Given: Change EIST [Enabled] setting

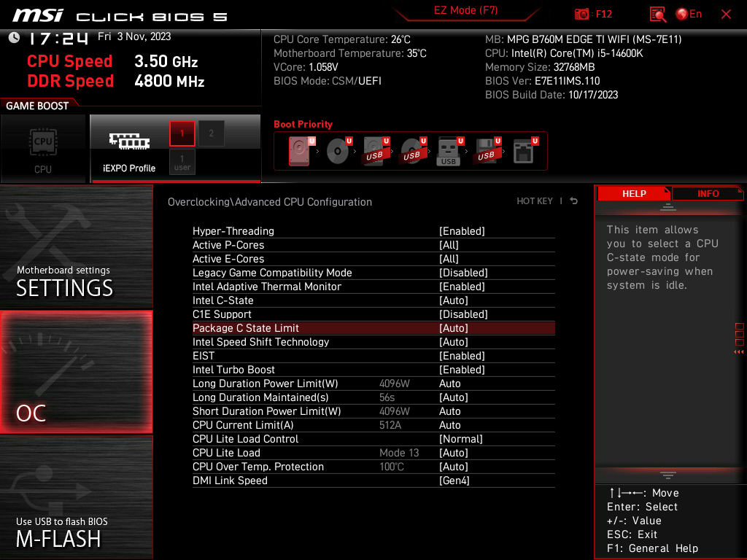Looking at the screenshot, I should tap(373, 356).
